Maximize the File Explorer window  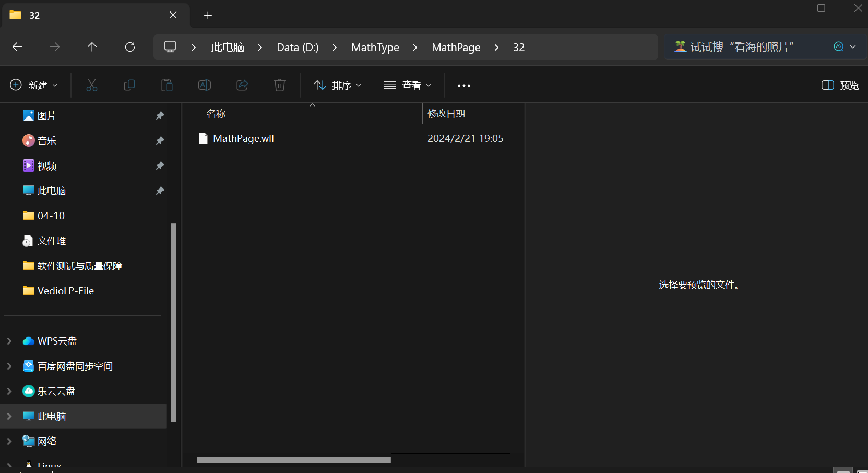(x=821, y=8)
